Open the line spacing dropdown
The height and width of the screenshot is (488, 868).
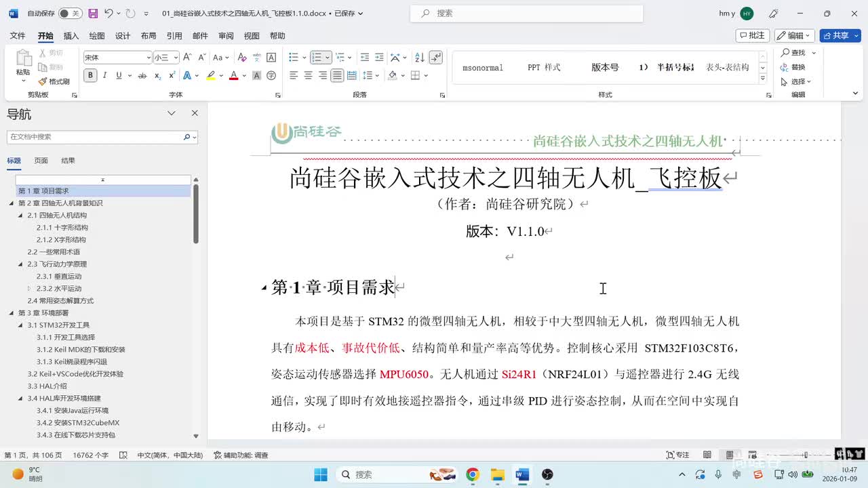pos(369,75)
